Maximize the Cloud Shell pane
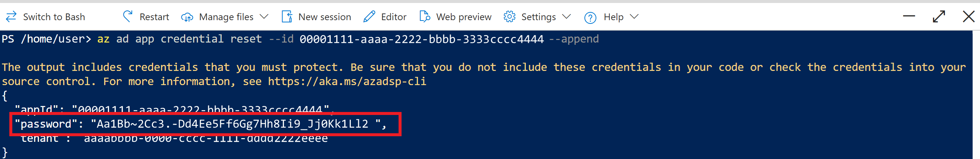Image resolution: width=980 pixels, height=159 pixels. [x=939, y=17]
